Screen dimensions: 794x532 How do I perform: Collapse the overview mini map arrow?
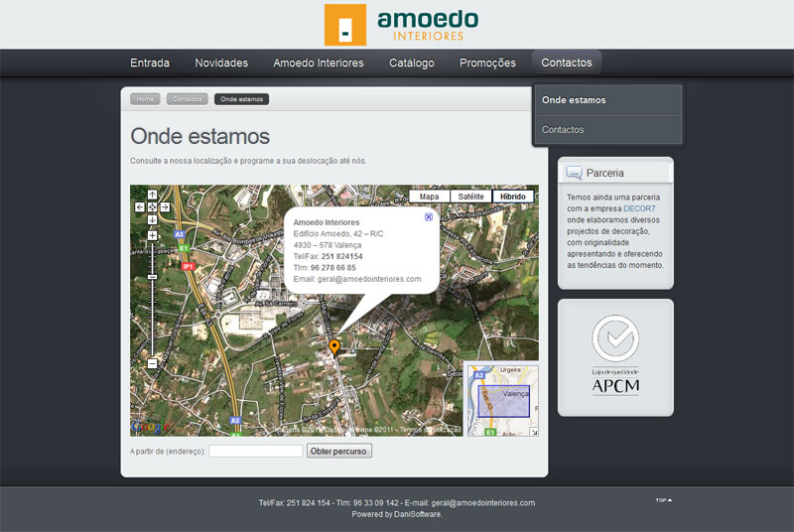tap(534, 432)
